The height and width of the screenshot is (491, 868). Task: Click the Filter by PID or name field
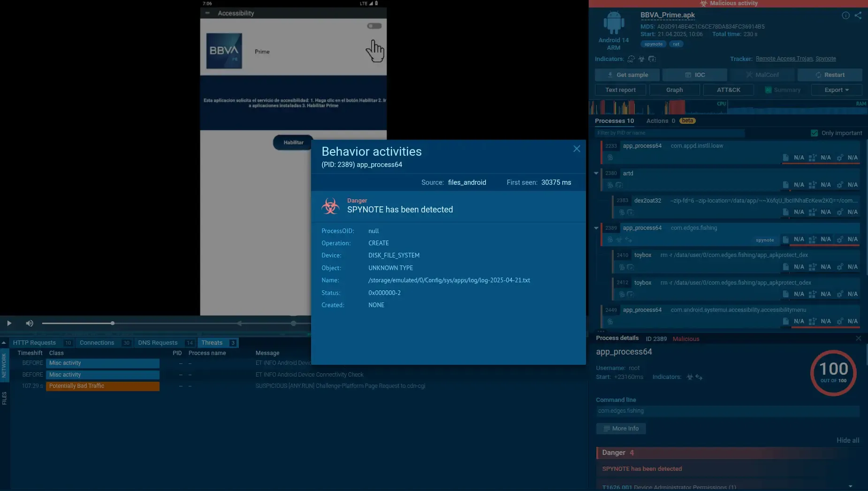(670, 133)
